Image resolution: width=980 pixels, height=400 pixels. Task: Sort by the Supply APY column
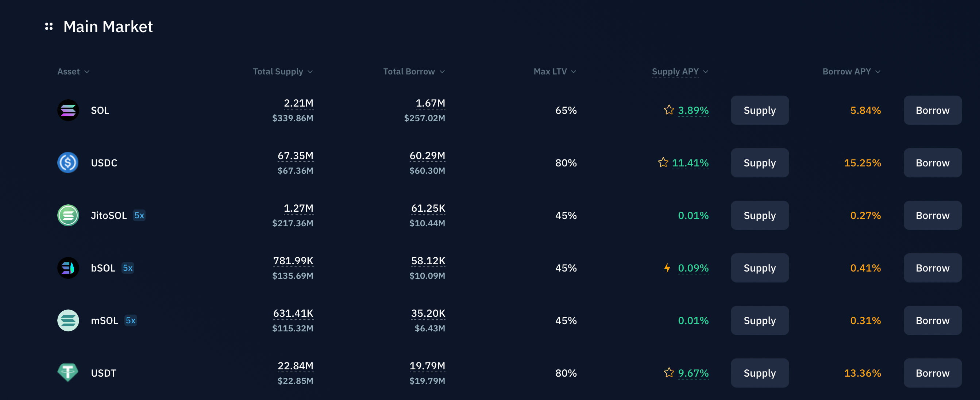680,72
